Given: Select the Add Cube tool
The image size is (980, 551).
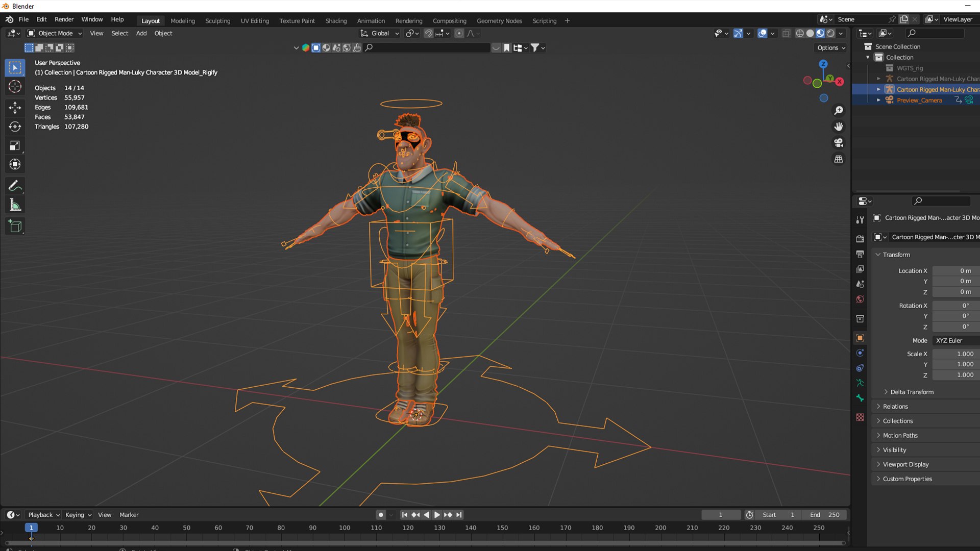Looking at the screenshot, I should point(15,226).
